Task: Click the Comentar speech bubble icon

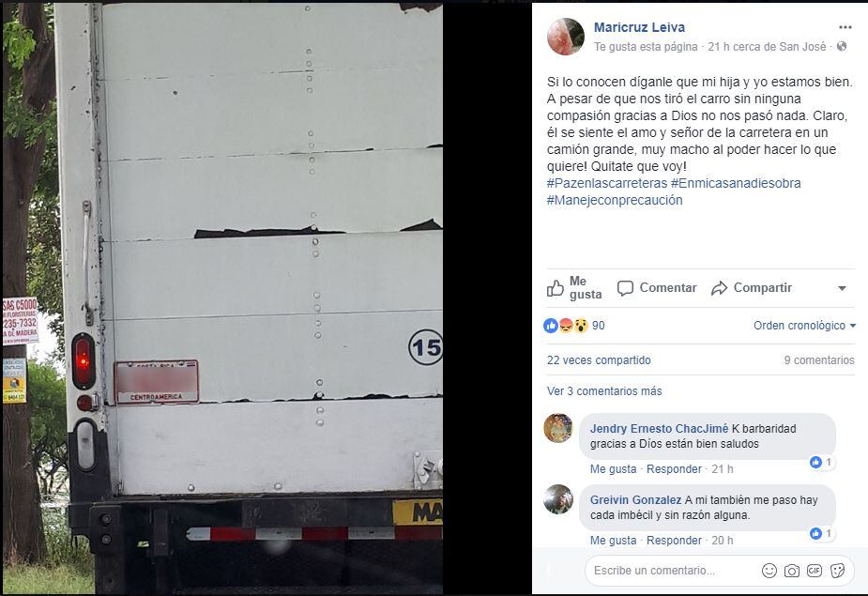Action: coord(625,288)
